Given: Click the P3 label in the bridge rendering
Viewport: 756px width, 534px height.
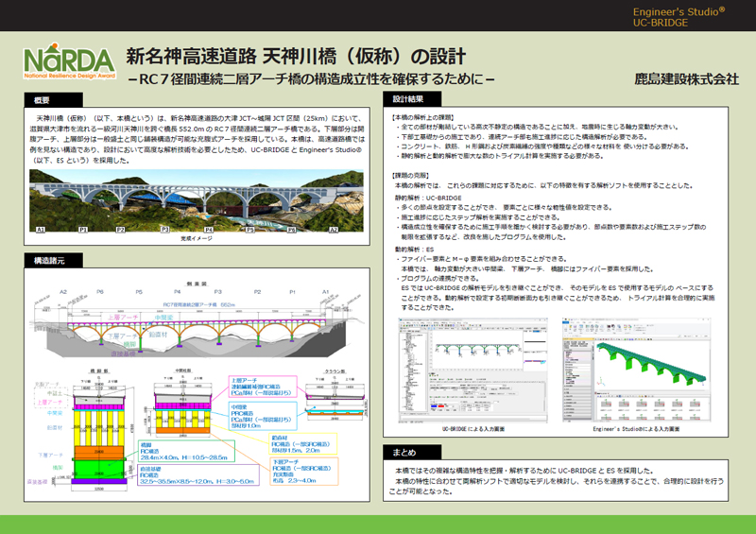Looking at the screenshot, I should coord(164,230).
